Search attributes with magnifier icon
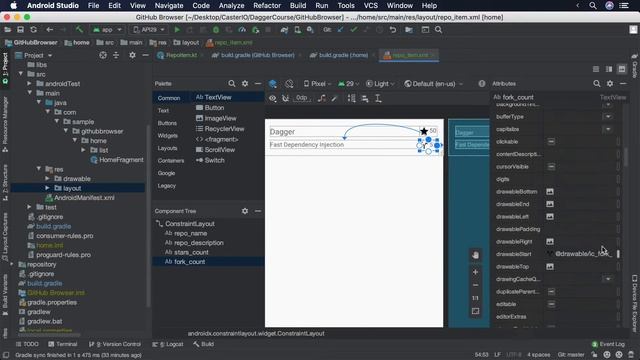Screen dimensions: 640x360 597,84
